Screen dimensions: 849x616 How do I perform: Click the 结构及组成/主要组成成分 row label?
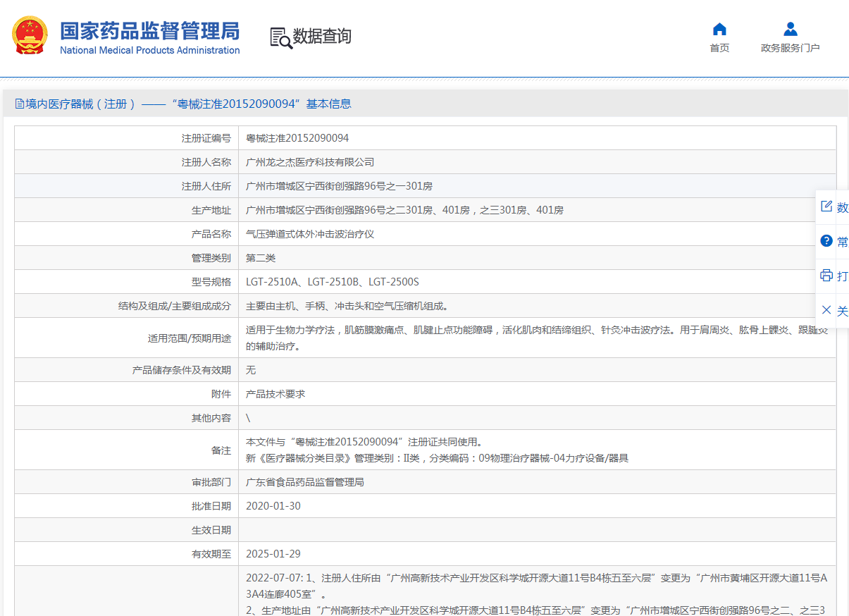pyautogui.click(x=175, y=306)
